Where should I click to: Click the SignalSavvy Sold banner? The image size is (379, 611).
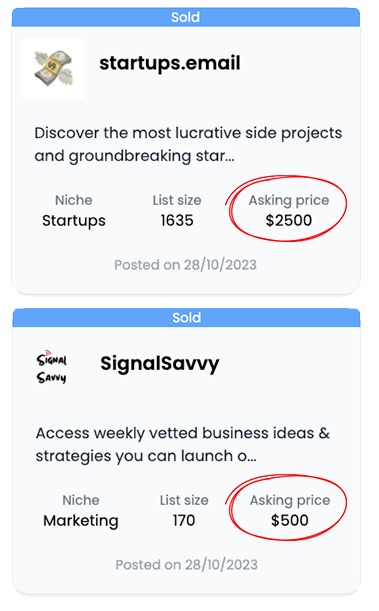tap(186, 318)
